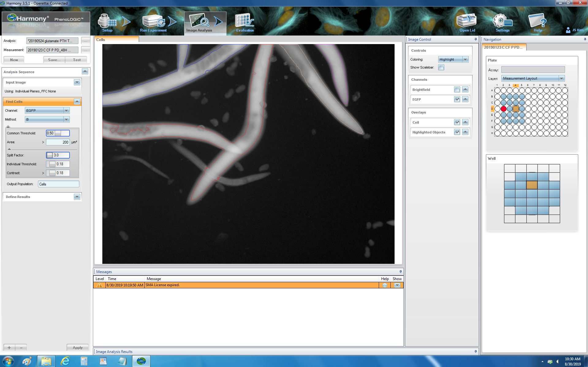Viewport: 588px width, 367px height.
Task: Click the Apply button
Action: coord(78,347)
